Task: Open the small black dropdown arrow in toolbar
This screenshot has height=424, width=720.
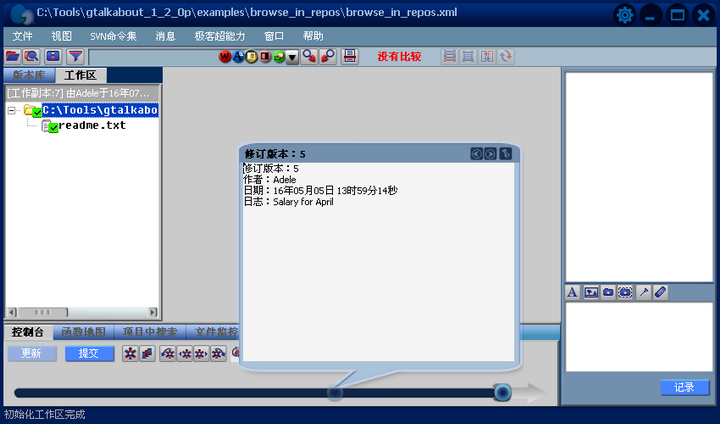Action: [x=292, y=57]
